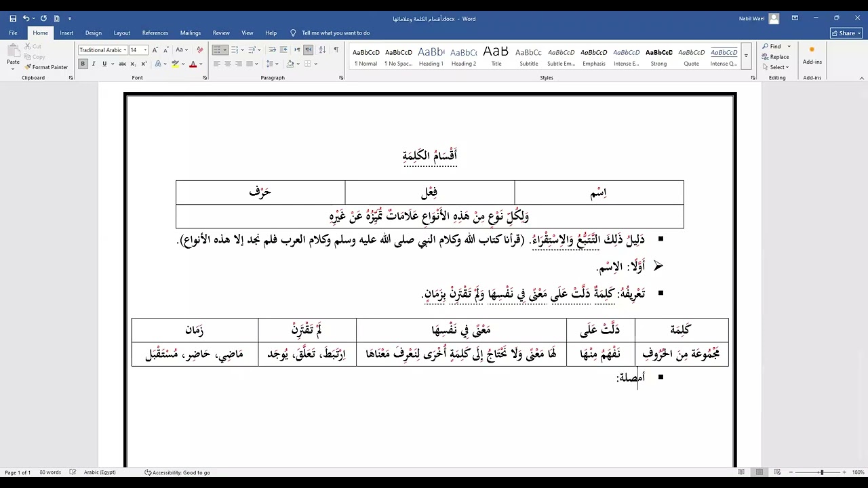The image size is (868, 488).
Task: Increase paragraph indent
Action: tap(283, 49)
